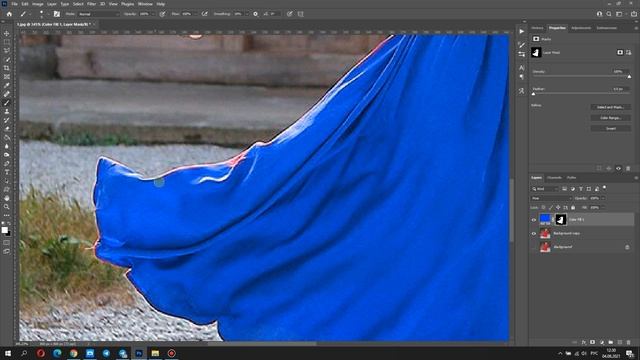Screen dimensions: 640x360
Task: Open smoothing options gear icon
Action: coord(256,14)
